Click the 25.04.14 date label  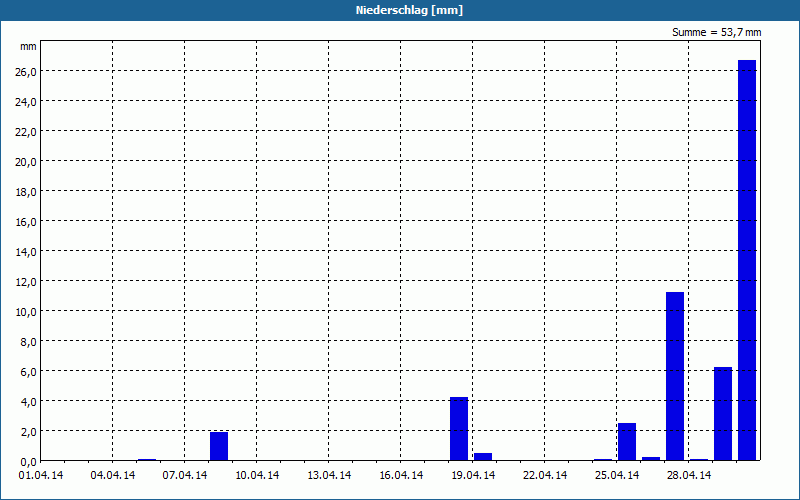616,476
